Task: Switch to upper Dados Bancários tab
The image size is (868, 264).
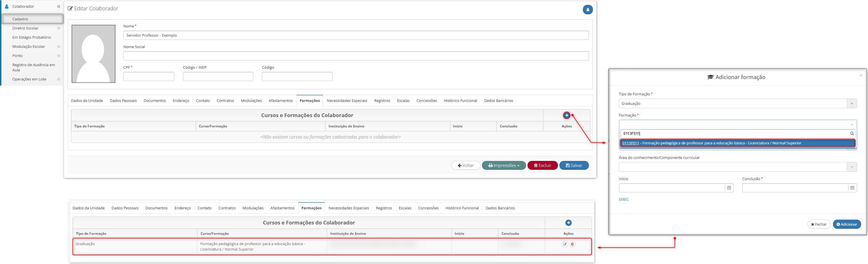Action: pyautogui.click(x=498, y=101)
